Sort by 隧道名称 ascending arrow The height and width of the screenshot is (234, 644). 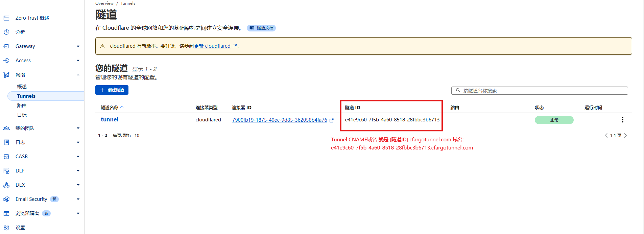(x=122, y=108)
